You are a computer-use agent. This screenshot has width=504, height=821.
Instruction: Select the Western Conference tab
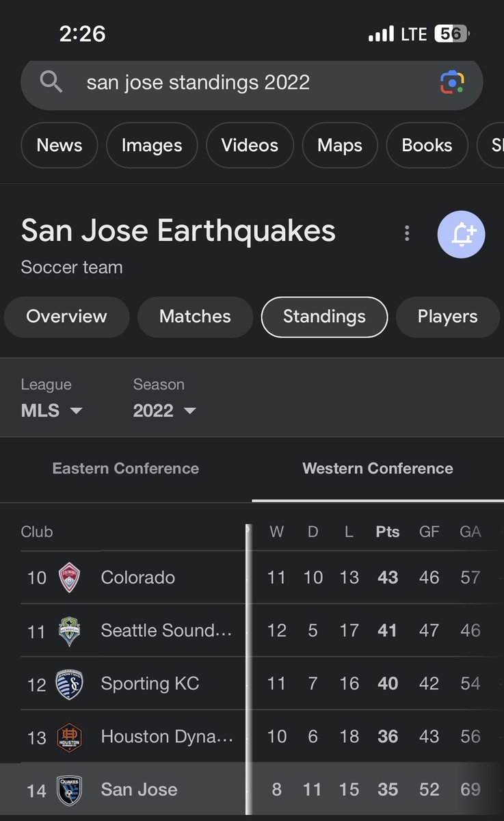coord(377,469)
